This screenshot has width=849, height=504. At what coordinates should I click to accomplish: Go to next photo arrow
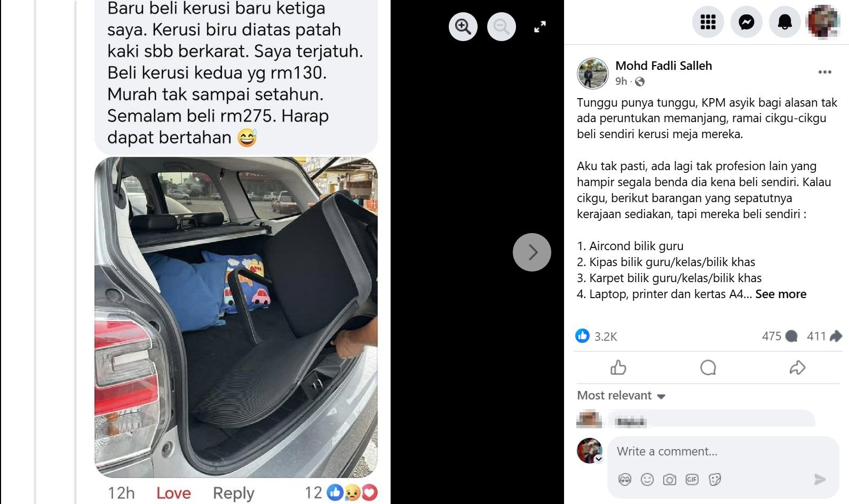532,252
